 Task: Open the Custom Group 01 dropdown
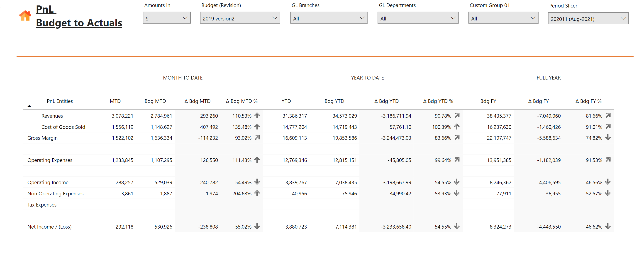pyautogui.click(x=503, y=18)
